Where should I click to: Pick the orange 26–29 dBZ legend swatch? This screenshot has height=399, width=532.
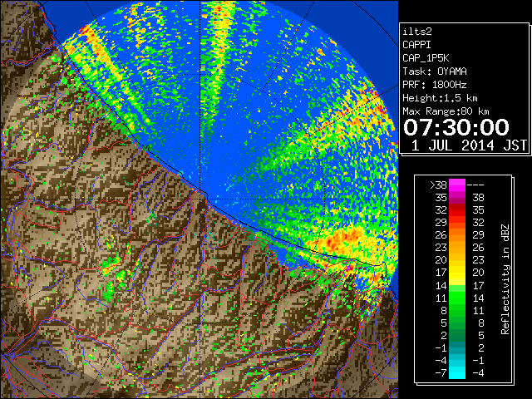(x=457, y=235)
